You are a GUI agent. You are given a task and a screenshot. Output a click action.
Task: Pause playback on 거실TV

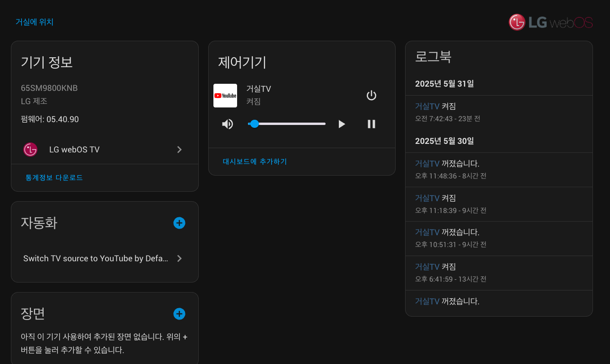(371, 124)
